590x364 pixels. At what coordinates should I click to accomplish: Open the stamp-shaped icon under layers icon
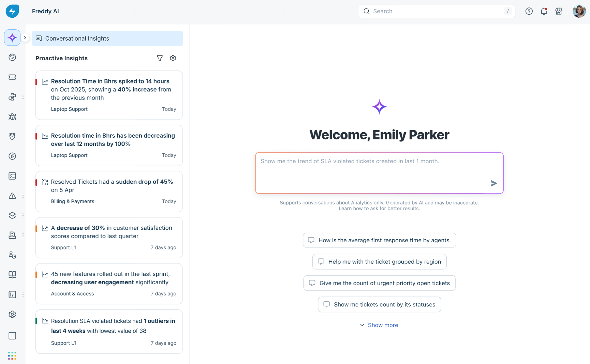(12, 235)
